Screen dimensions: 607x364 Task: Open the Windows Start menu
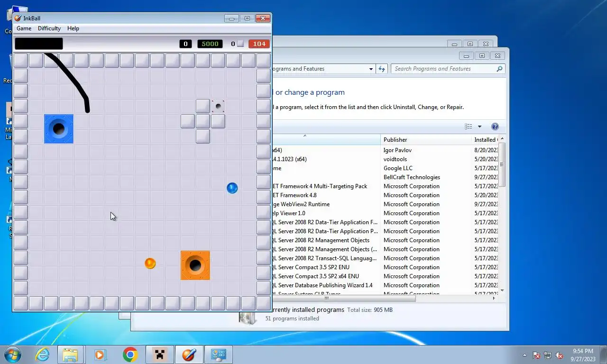coord(12,355)
